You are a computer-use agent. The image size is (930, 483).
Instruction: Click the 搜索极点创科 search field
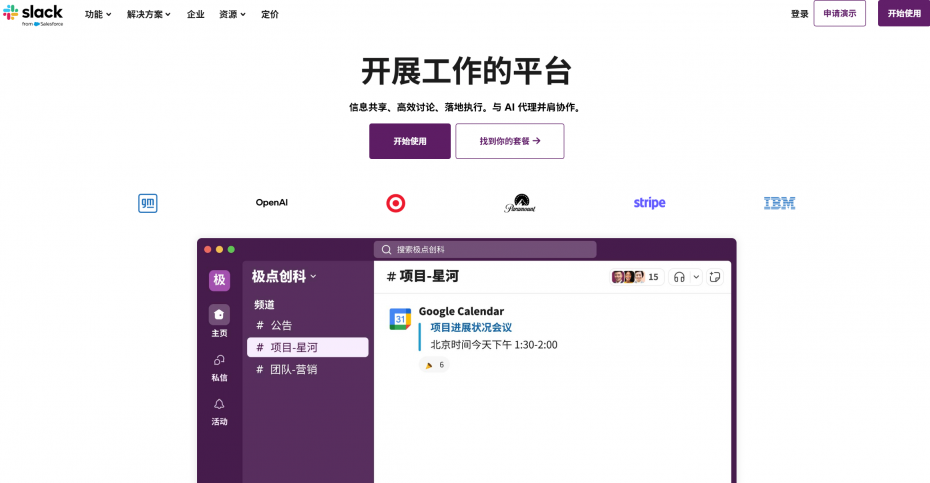485,250
